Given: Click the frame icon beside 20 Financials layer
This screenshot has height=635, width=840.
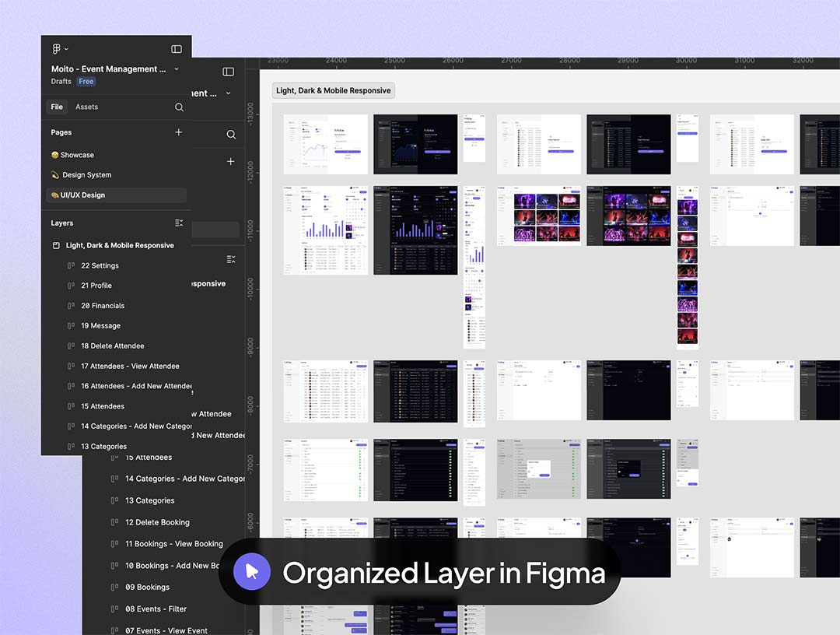Looking at the screenshot, I should (x=71, y=307).
